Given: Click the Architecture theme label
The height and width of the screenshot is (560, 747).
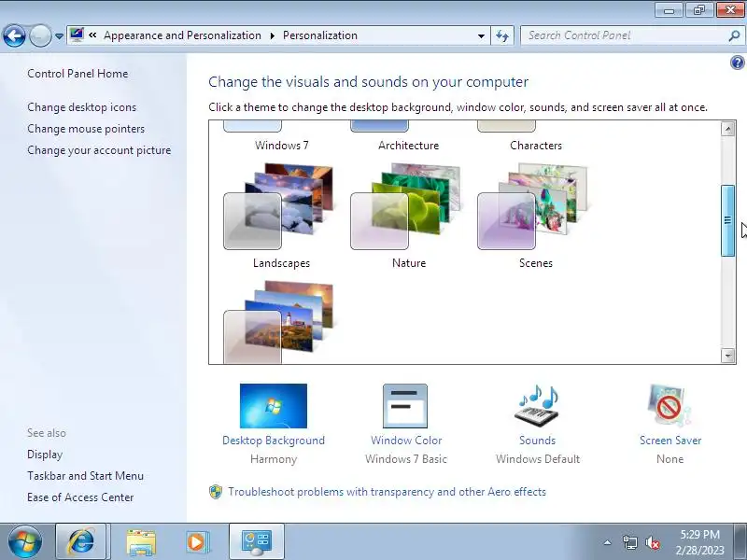Looking at the screenshot, I should pyautogui.click(x=408, y=146).
